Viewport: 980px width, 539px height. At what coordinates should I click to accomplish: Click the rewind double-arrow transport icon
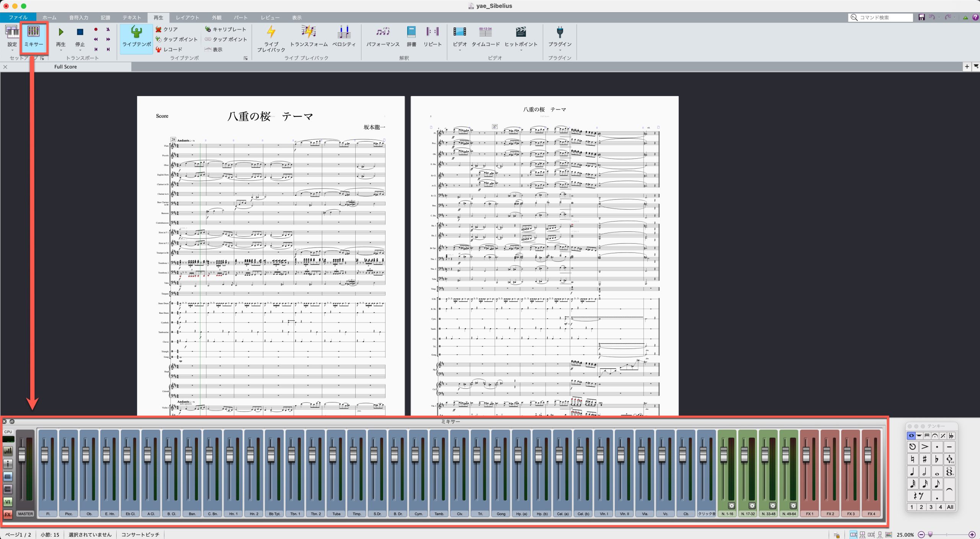click(96, 39)
